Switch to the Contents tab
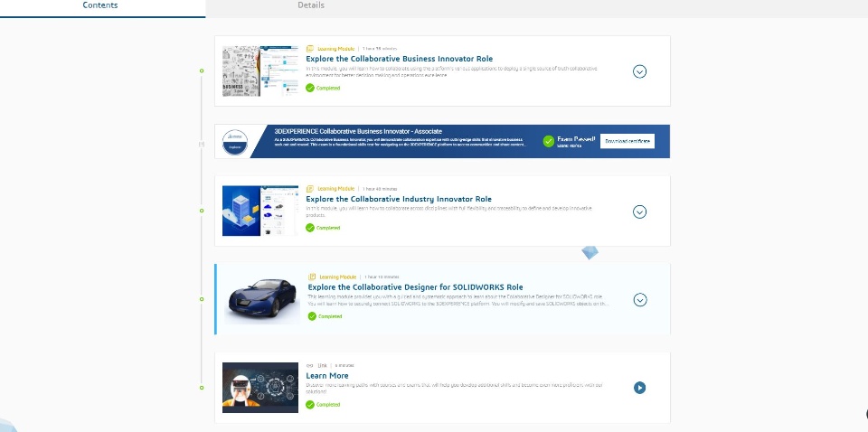Screen dimensions: 868x432 click(x=102, y=8)
